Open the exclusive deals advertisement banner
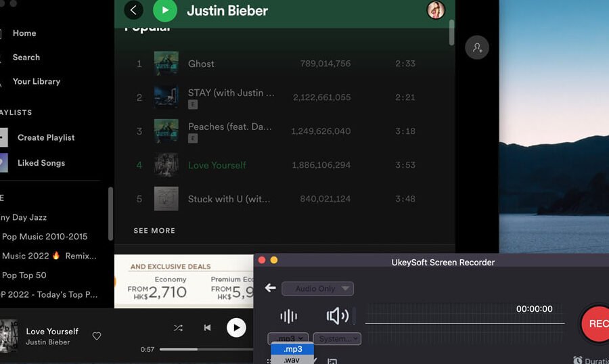 click(x=183, y=281)
